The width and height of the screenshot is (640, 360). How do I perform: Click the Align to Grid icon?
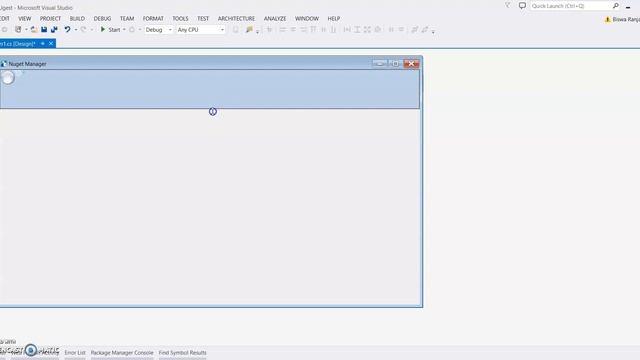click(269, 29)
